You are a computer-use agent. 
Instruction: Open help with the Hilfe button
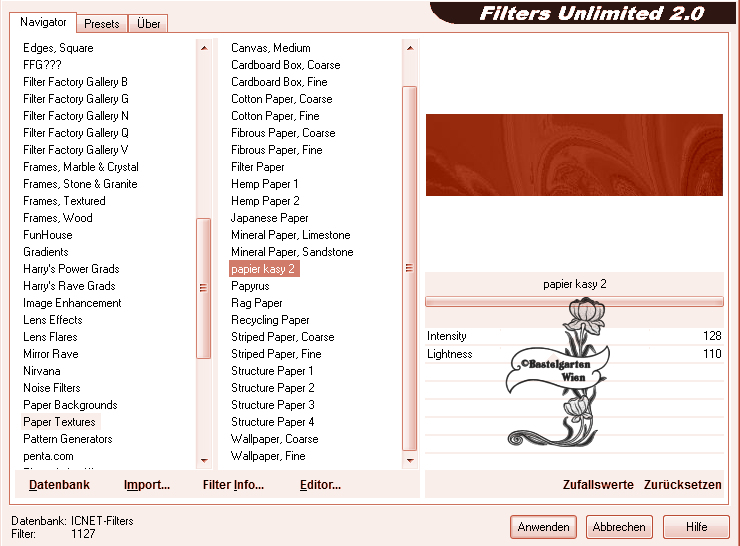(x=696, y=527)
